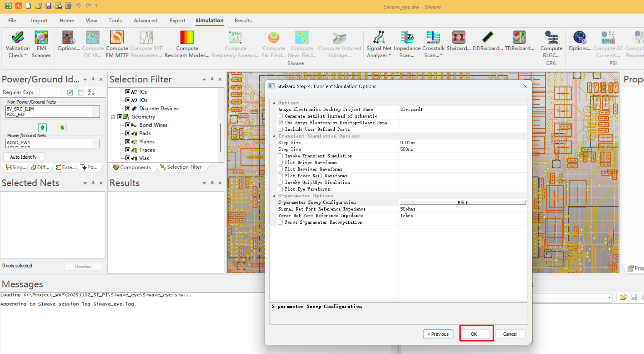The image size is (644, 354).
Task: Collapse the Geometry tree node
Action: click(113, 117)
